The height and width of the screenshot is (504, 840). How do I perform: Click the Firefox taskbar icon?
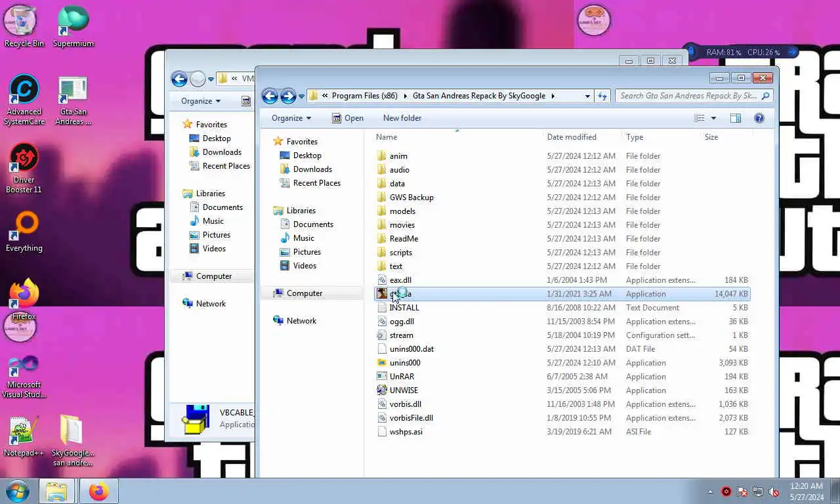(x=98, y=491)
